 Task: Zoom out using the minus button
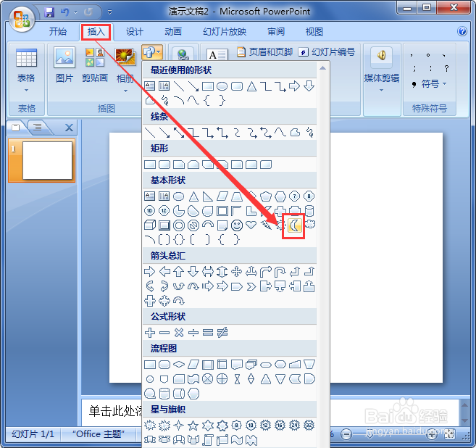346,434
